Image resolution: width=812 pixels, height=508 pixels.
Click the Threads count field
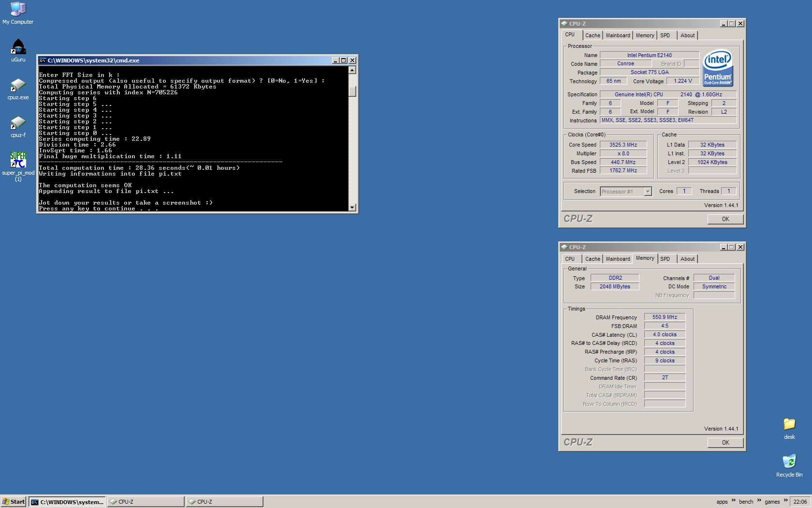click(x=728, y=191)
